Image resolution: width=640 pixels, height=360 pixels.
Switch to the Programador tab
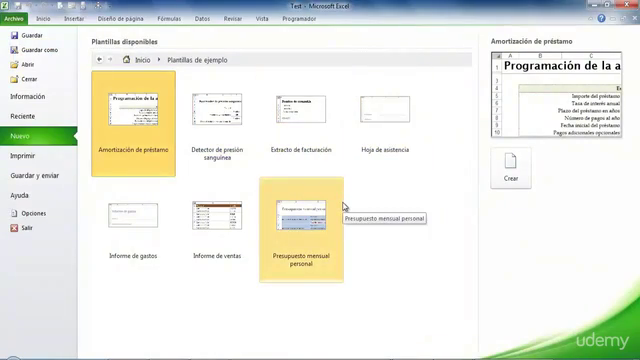click(x=299, y=19)
